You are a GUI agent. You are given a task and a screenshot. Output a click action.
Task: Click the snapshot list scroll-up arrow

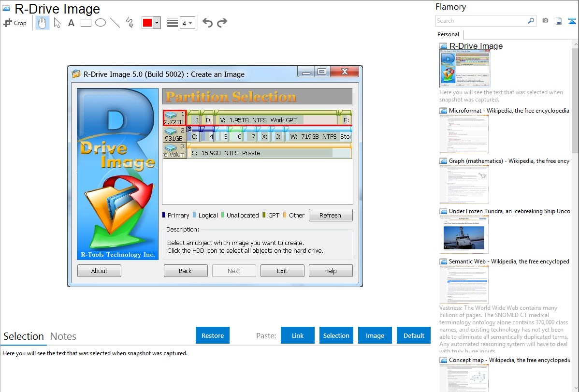coord(575,44)
